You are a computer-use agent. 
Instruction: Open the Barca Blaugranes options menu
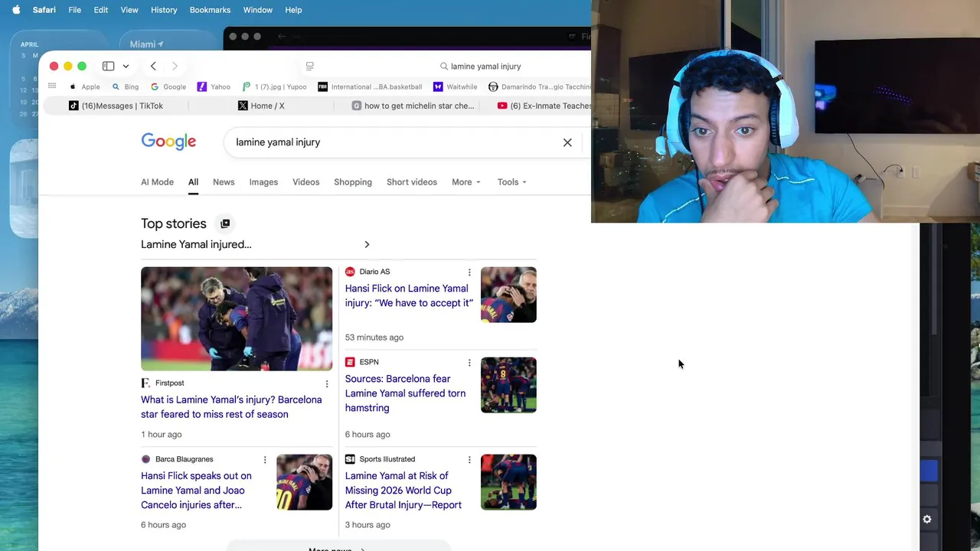265,460
